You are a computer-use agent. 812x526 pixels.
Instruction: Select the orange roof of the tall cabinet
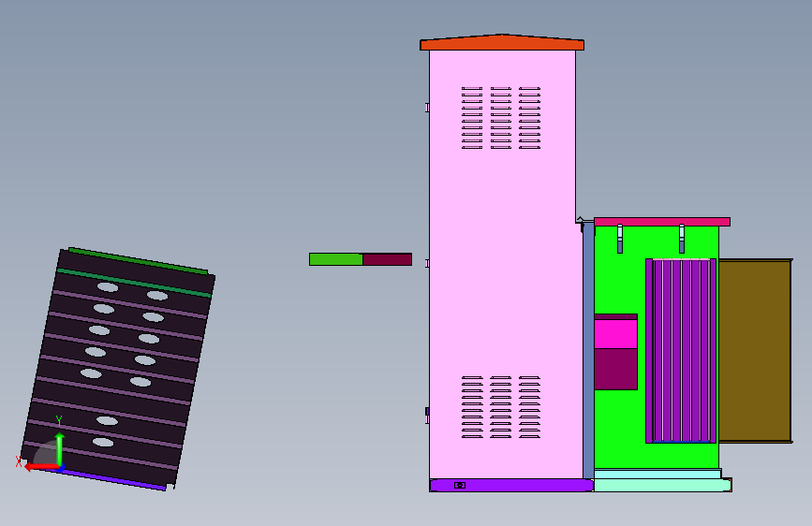pos(502,43)
